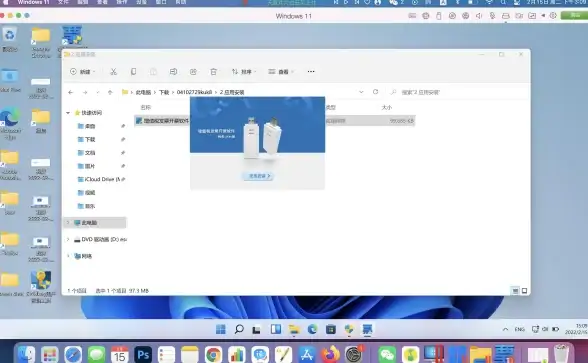Image resolution: width=588 pixels, height=363 pixels.
Task: Open the macOS Dock Trash
Action: point(561,354)
